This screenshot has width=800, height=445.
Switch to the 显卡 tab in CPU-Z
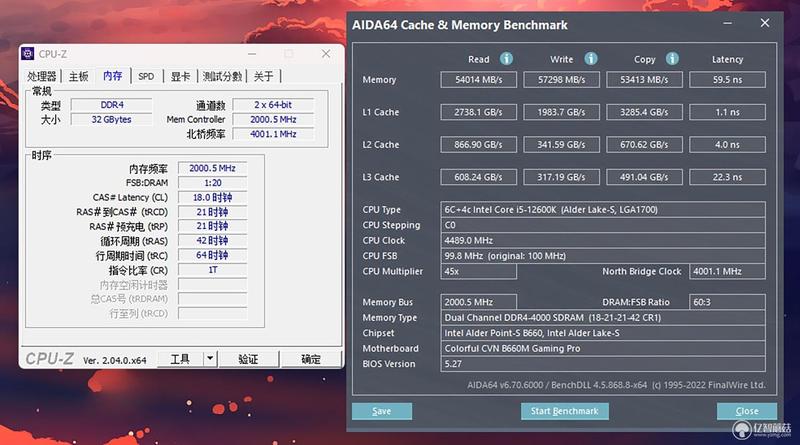click(x=180, y=77)
